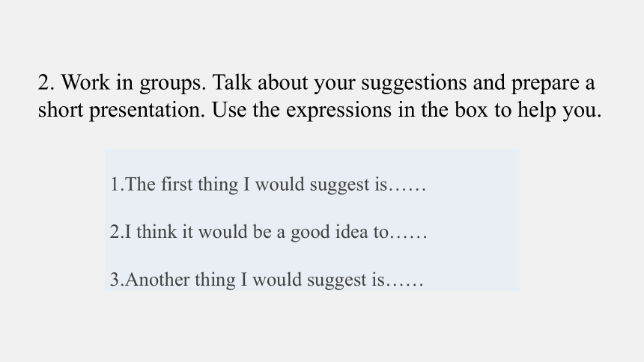
Task: Click the task number "2." at the heading start
Action: click(x=46, y=82)
